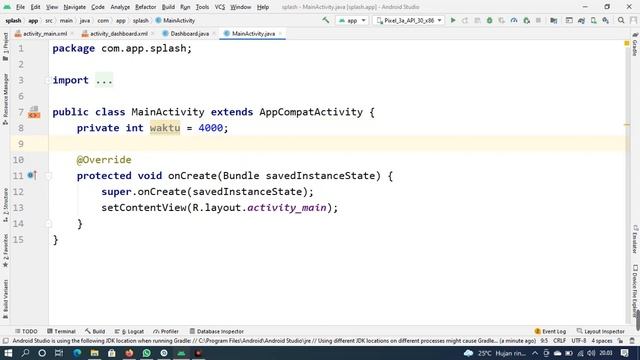Open the Profiler tool window

(x=166, y=331)
